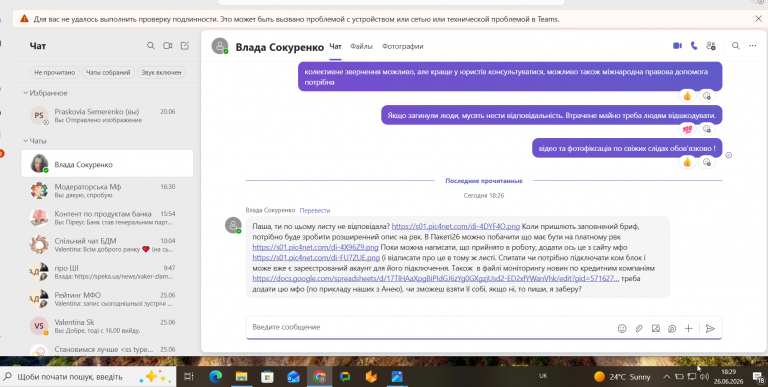The image size is (768, 387).
Task: Open more actions plus icon in compose box
Action: [689, 329]
